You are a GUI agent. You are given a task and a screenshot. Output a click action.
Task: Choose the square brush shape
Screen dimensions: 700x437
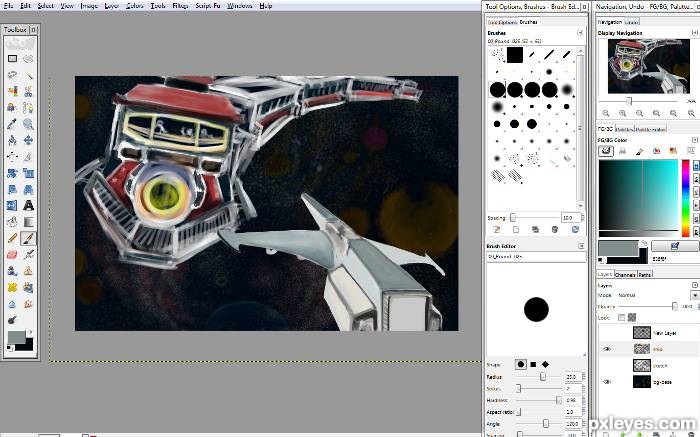coord(533,365)
